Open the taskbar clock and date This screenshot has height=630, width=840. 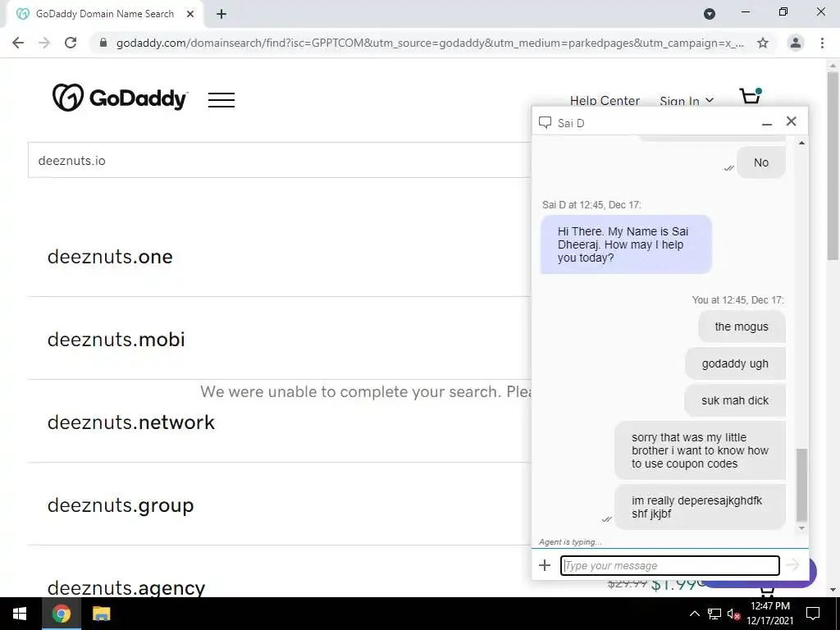769,614
